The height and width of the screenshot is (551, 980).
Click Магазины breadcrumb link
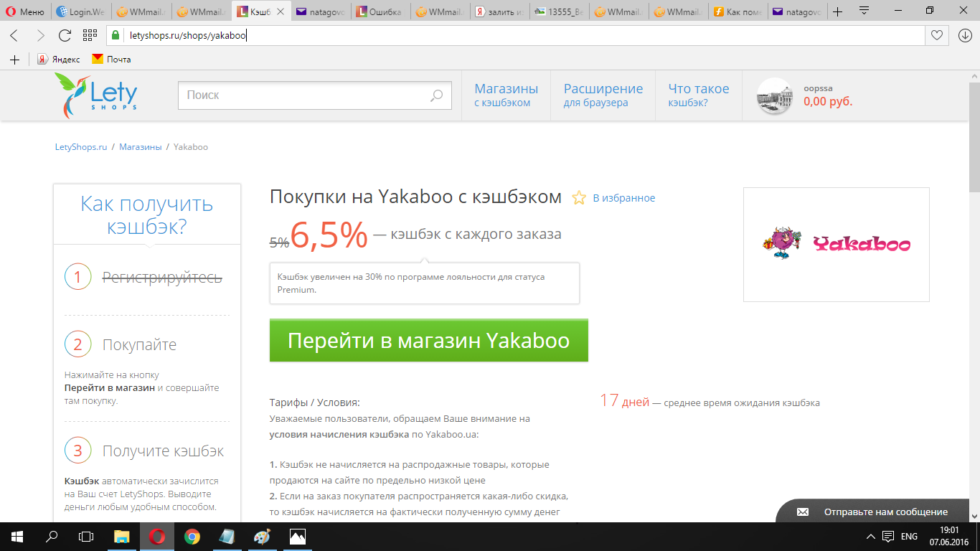(141, 146)
